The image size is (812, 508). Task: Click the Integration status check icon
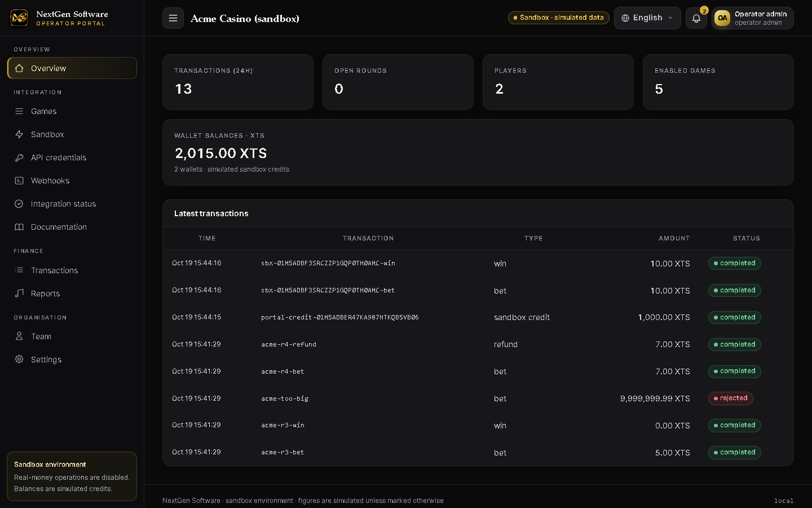(19, 204)
